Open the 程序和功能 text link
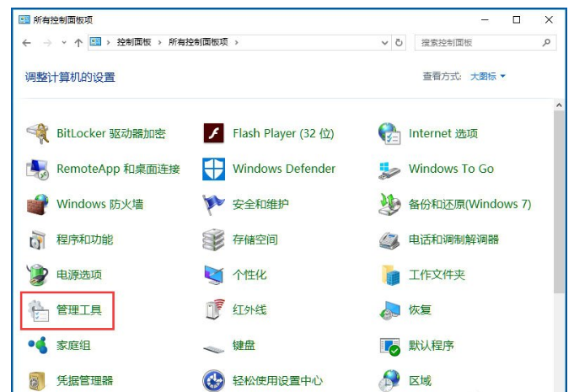 click(84, 239)
